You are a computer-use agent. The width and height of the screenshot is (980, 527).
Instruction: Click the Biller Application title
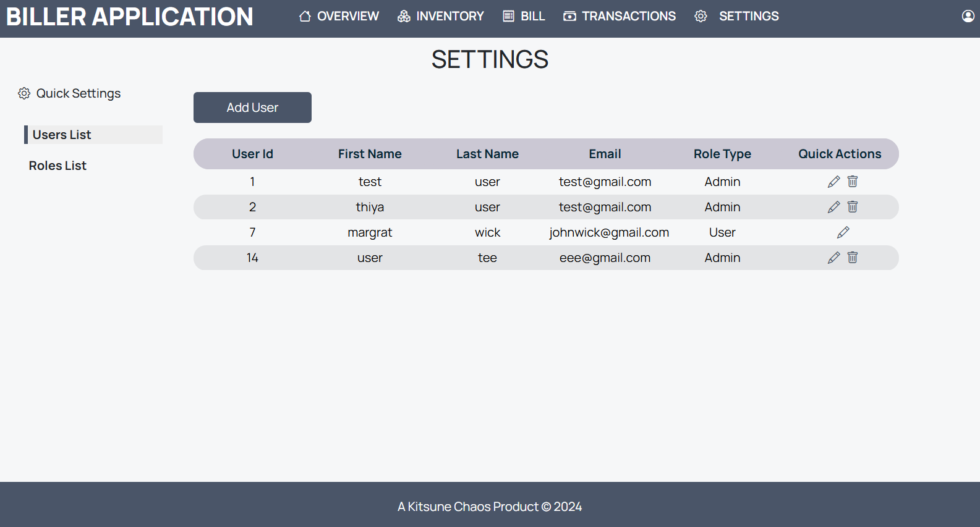coord(129,17)
